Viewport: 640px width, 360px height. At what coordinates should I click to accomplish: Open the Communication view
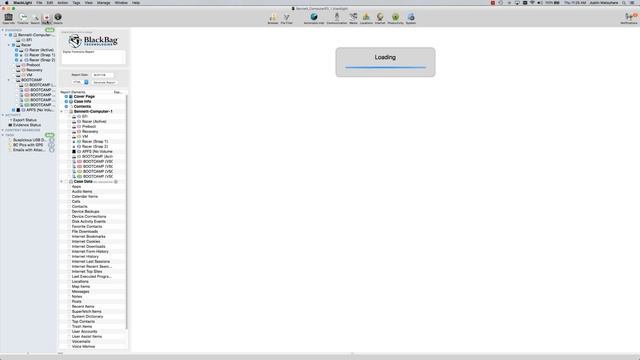(x=337, y=18)
